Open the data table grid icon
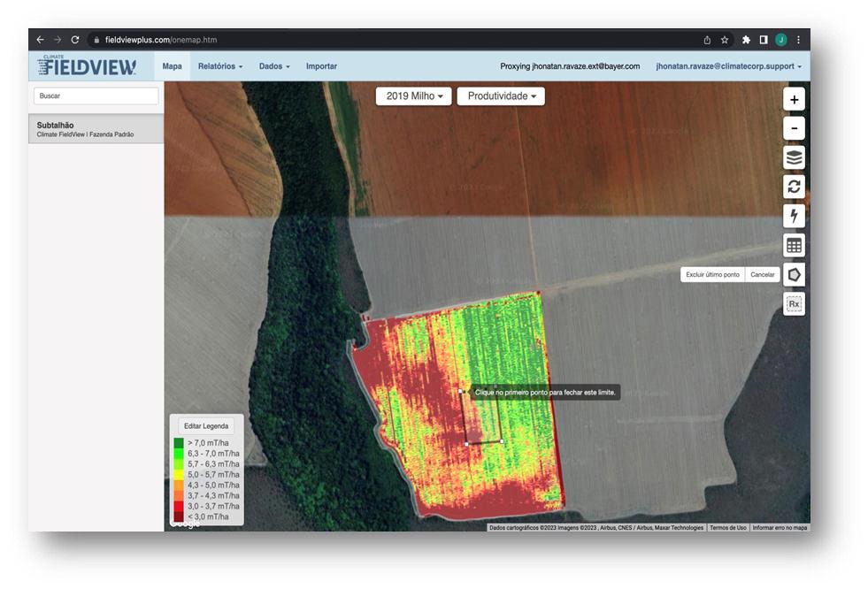This screenshot has height=589, width=868. point(794,245)
